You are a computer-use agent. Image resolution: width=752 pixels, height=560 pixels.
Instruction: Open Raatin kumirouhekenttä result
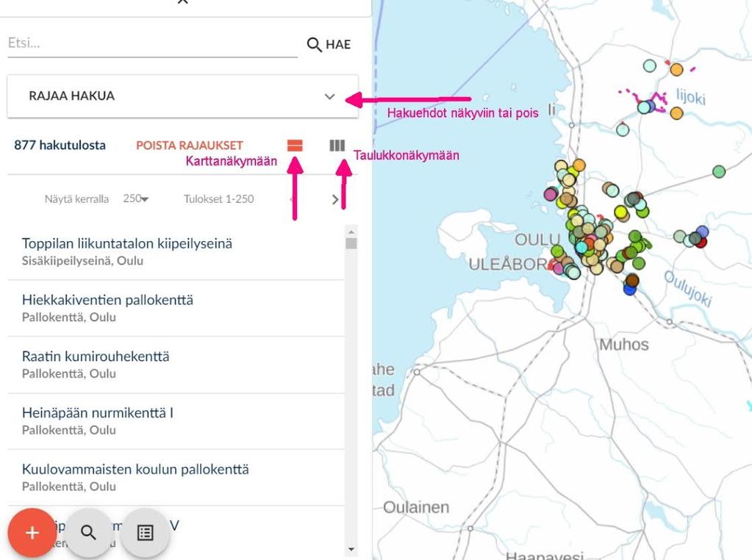tap(176, 365)
